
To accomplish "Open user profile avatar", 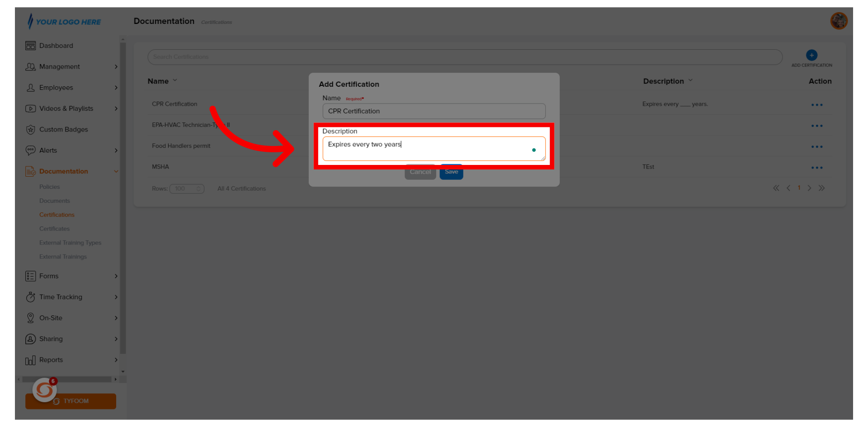I will click(839, 21).
